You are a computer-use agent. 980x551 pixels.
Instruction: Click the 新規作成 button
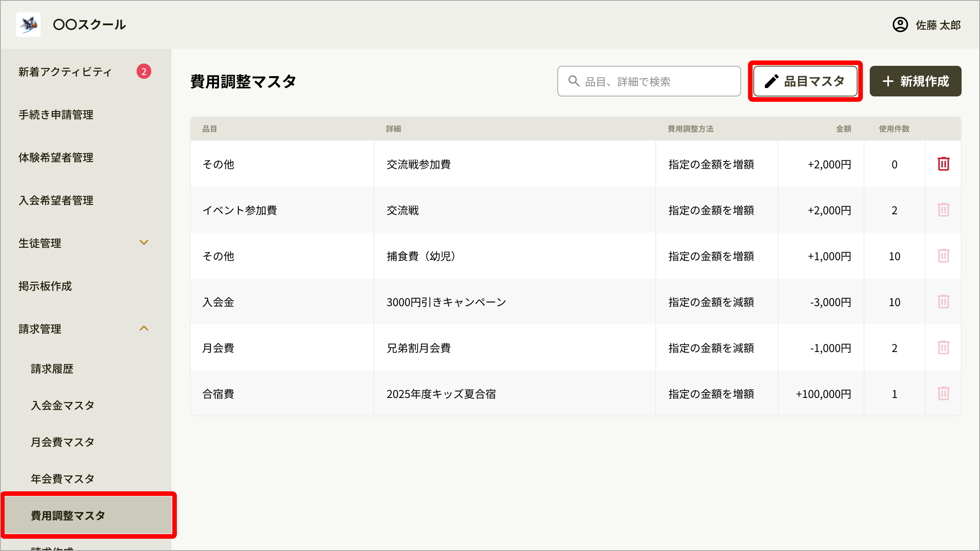pyautogui.click(x=915, y=81)
